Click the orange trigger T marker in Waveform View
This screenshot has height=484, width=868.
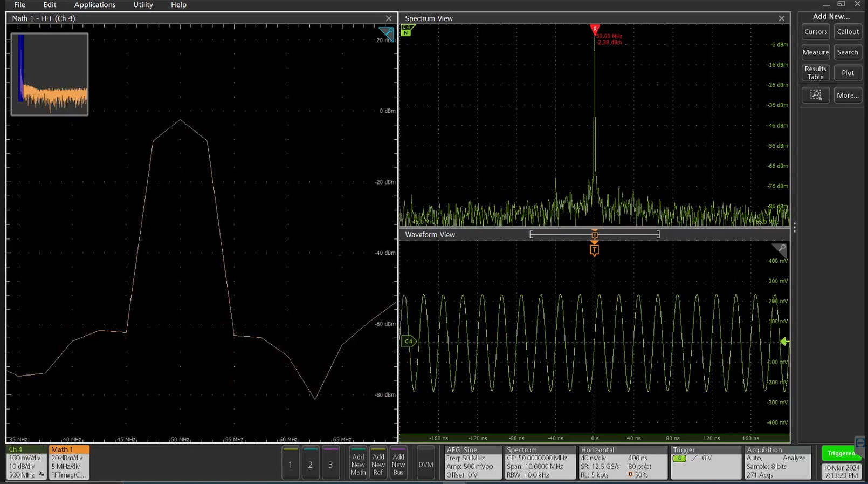point(594,250)
